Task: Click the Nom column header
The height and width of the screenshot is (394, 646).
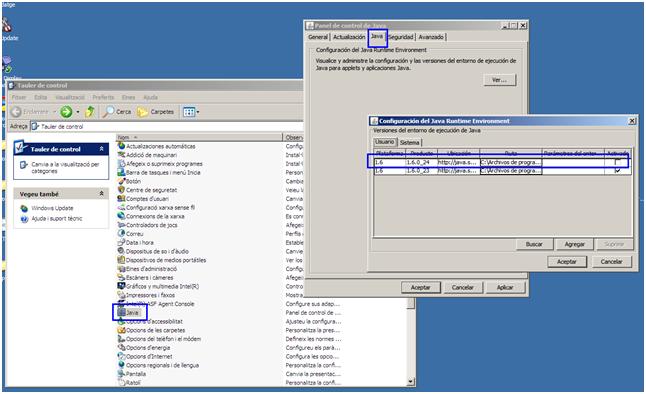Action: (199, 137)
